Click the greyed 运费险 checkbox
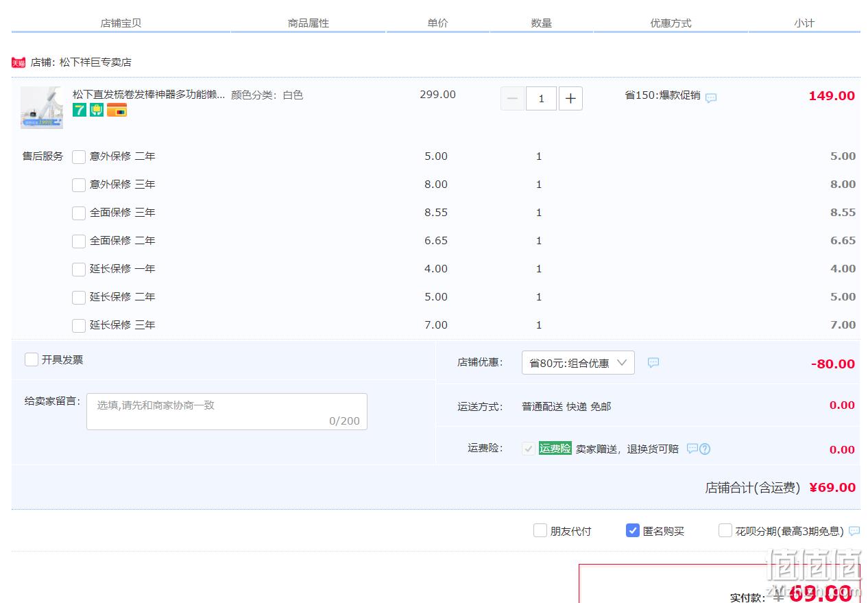The width and height of the screenshot is (868, 603). 529,449
